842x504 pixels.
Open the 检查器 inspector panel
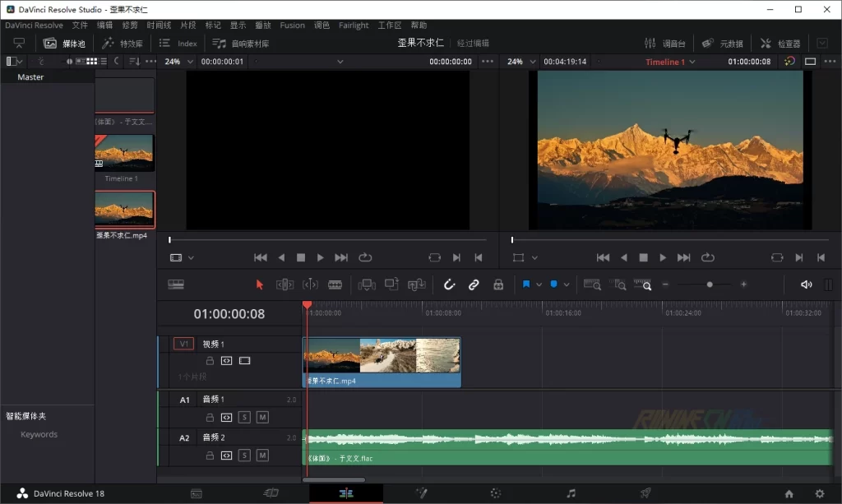click(780, 44)
